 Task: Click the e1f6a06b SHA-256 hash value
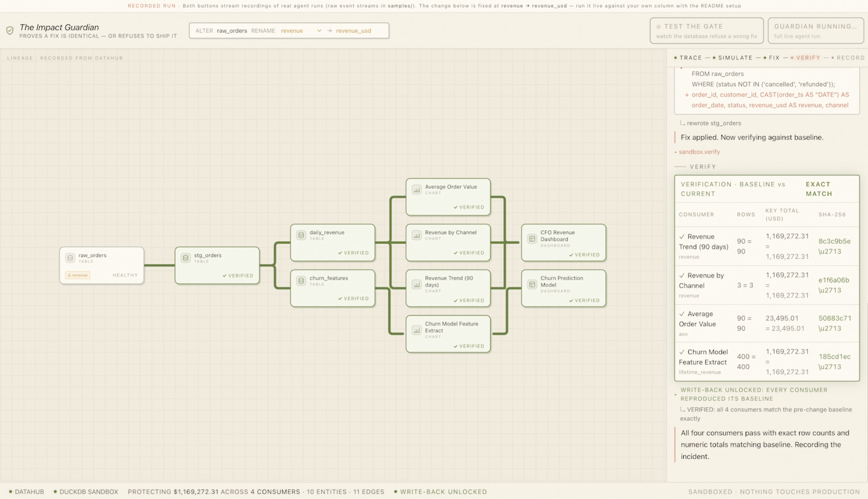click(x=834, y=280)
